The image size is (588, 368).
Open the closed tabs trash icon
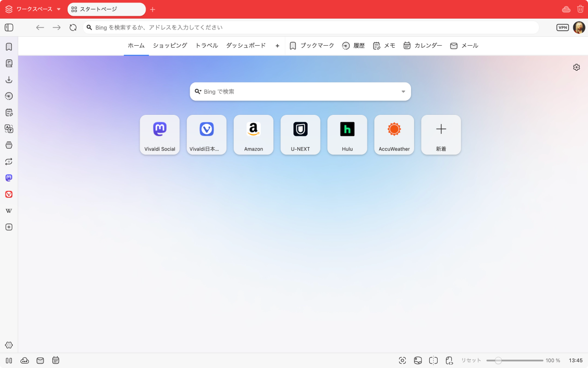(x=580, y=9)
